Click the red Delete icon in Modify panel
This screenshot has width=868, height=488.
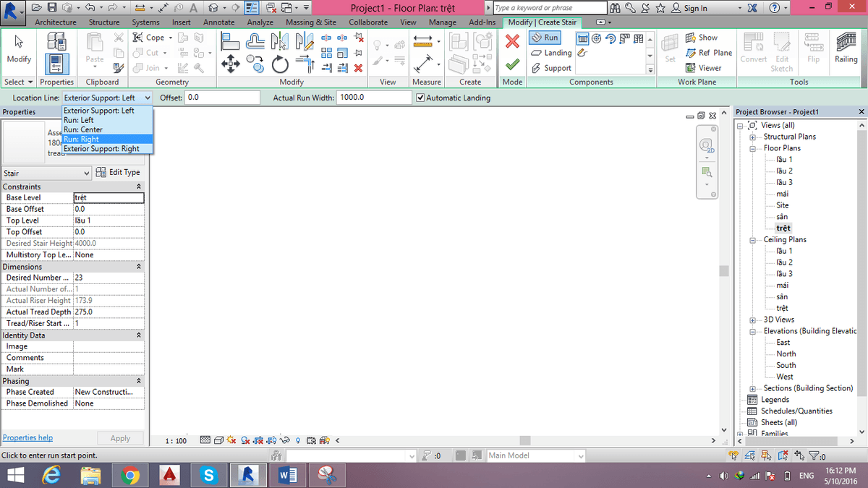point(358,68)
